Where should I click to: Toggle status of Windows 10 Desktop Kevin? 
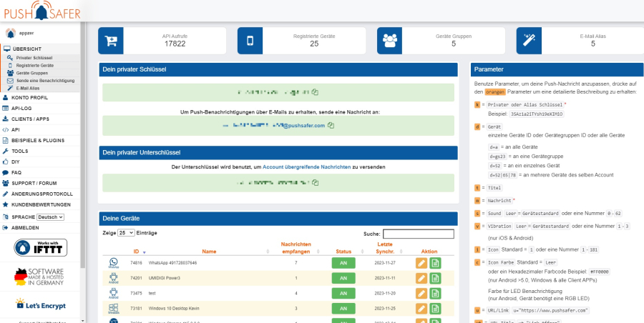tap(343, 308)
